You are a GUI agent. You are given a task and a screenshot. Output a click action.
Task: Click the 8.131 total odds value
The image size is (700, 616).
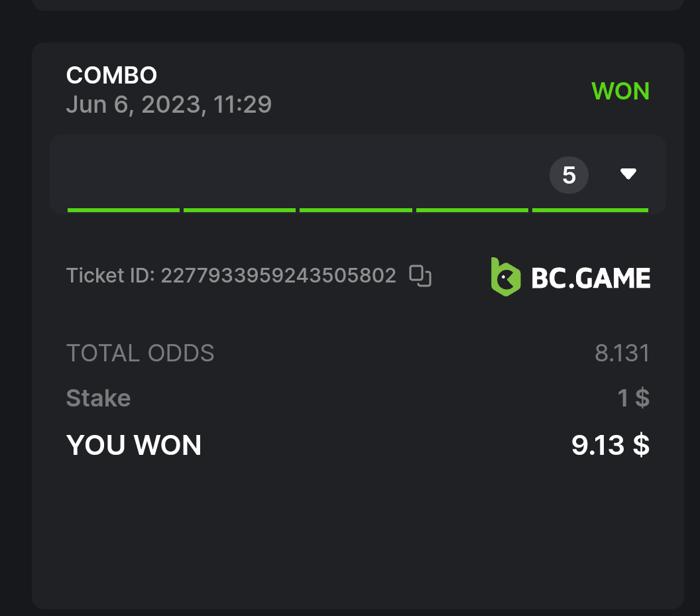pos(622,353)
